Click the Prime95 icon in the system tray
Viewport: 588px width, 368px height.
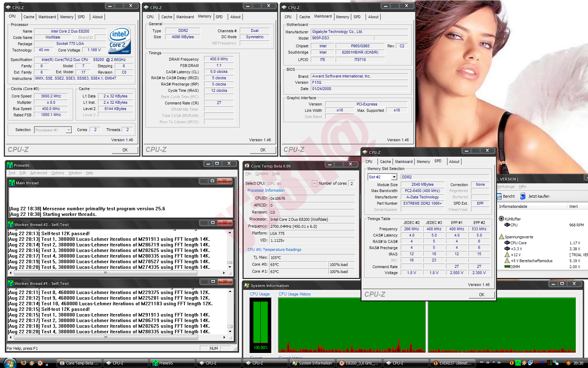[518, 363]
